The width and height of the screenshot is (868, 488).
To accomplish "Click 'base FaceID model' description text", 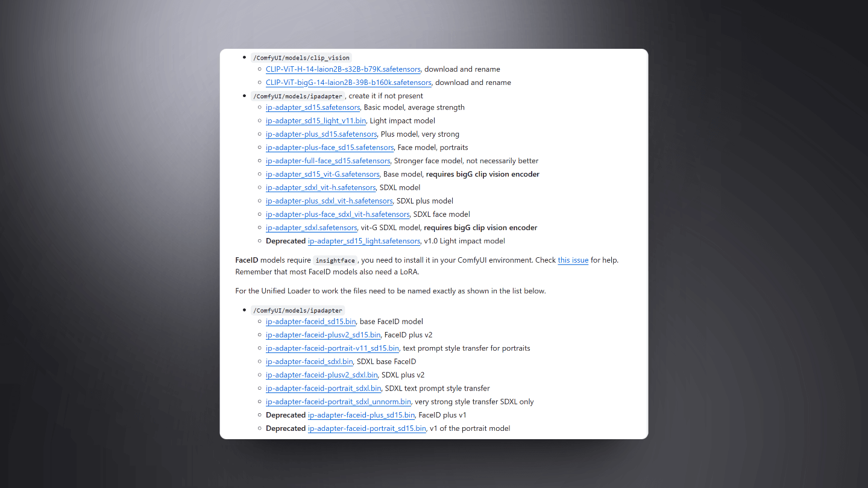I will click(391, 321).
